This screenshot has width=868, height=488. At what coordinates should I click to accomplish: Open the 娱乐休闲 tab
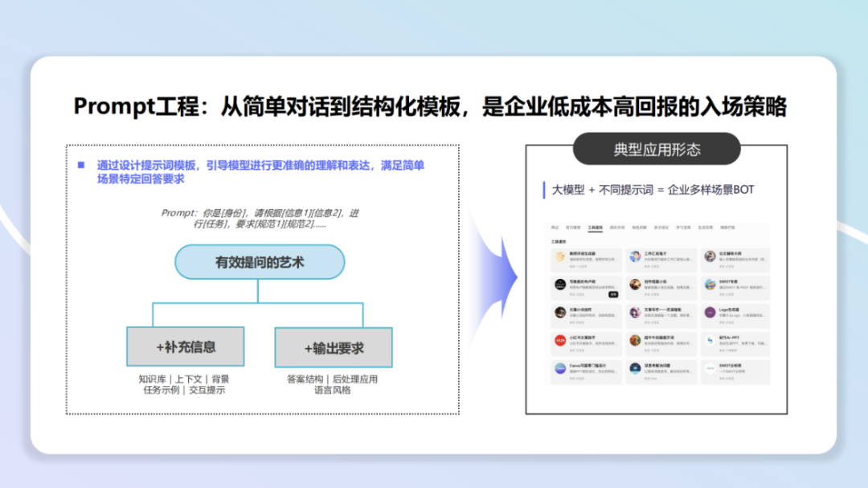[617, 228]
